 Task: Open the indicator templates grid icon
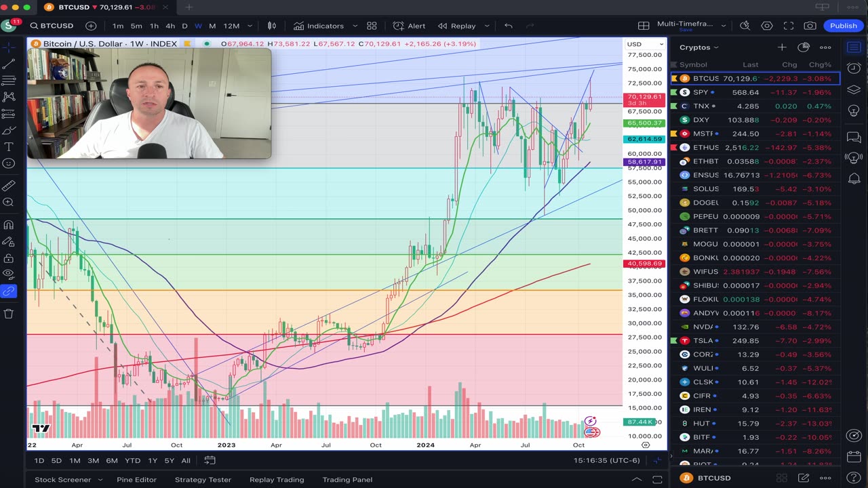[372, 26]
